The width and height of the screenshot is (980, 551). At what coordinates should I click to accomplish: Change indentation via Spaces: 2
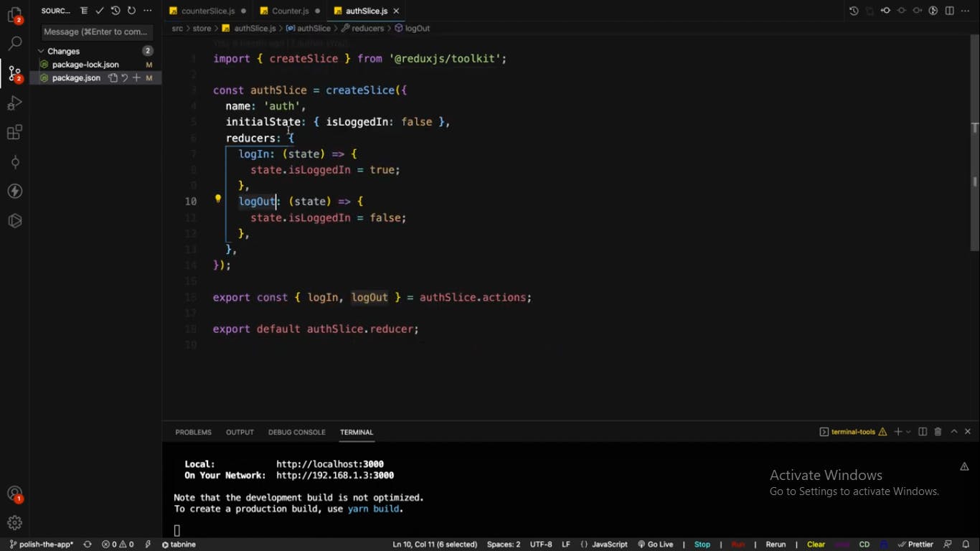(504, 545)
